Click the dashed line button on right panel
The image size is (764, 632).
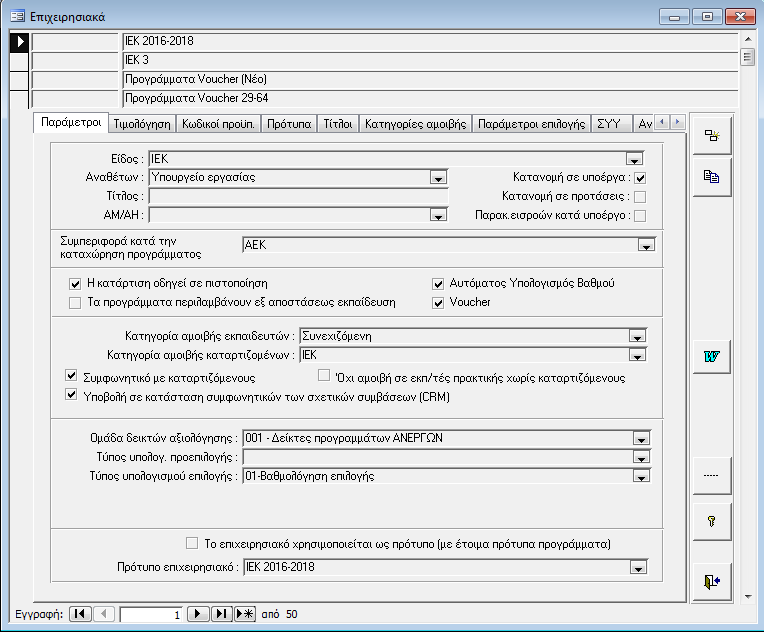pos(711,476)
